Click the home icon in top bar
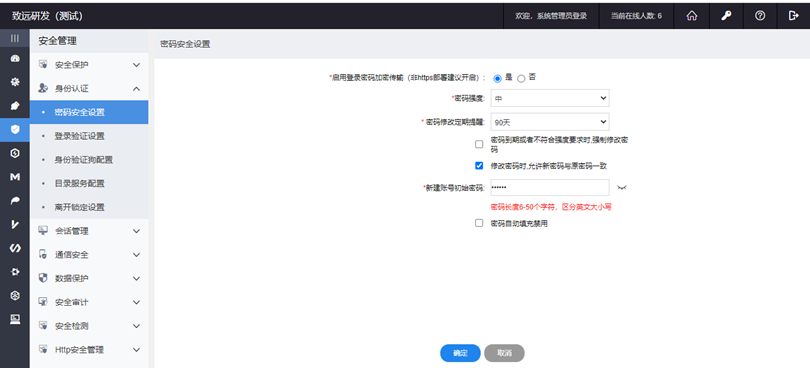The image size is (810, 368). click(x=692, y=16)
